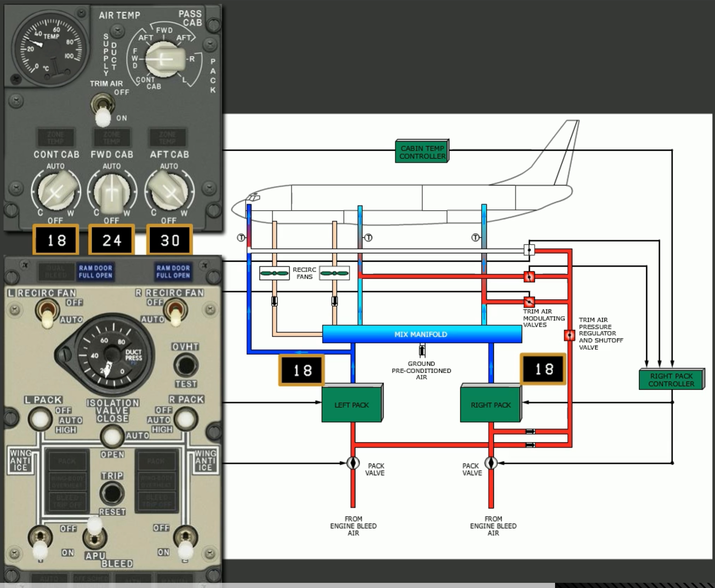Click the right recirc fan icon
This screenshot has width=715, height=588.
(x=334, y=273)
